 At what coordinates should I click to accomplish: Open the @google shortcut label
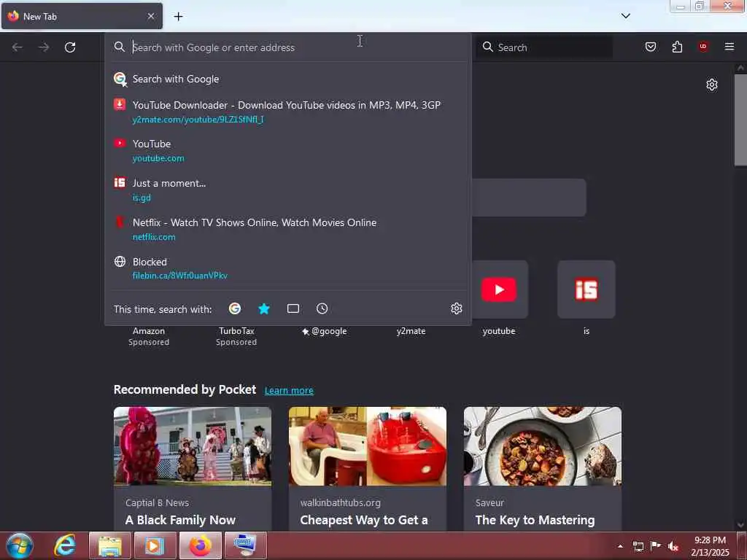click(325, 331)
